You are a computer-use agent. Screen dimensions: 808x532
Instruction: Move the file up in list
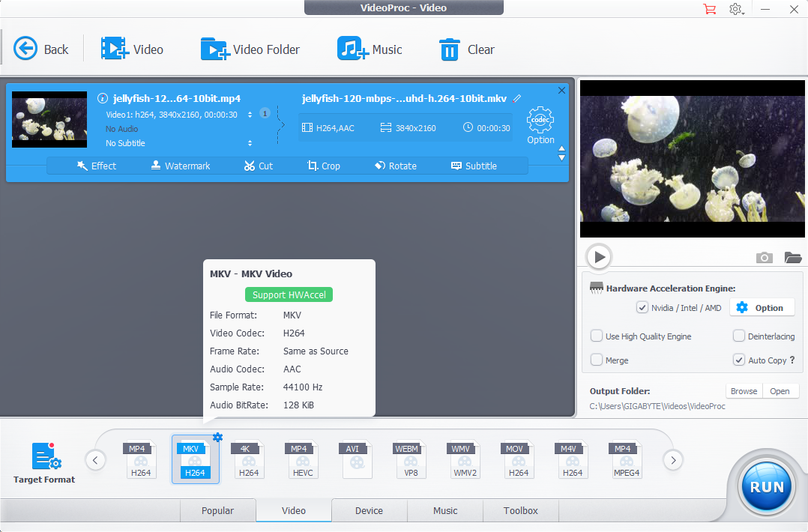click(x=561, y=149)
